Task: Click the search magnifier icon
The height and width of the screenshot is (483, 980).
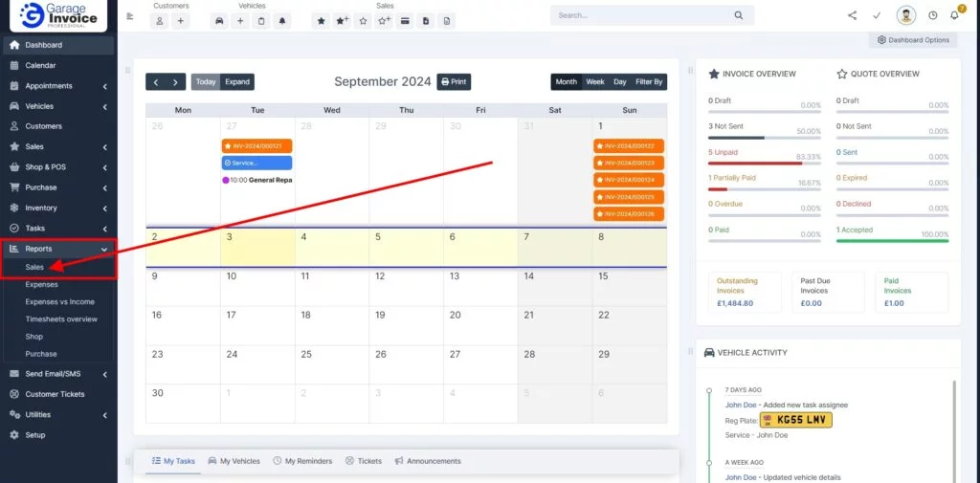Action: pos(739,15)
